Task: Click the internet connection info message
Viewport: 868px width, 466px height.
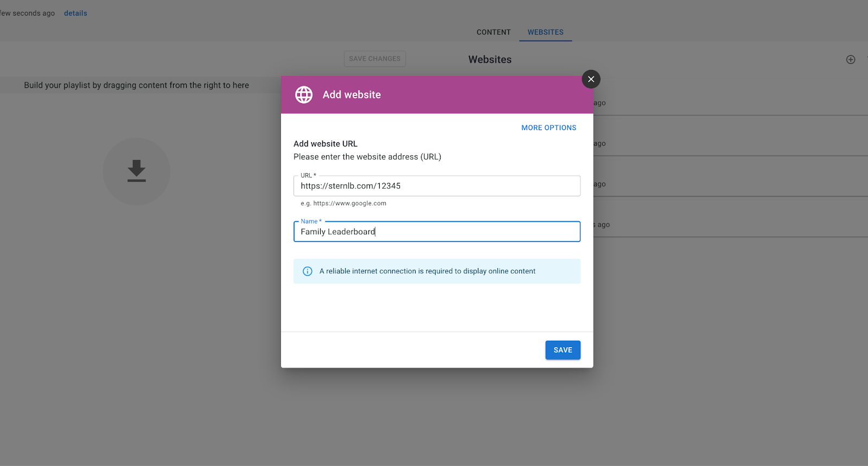Action: click(427, 271)
